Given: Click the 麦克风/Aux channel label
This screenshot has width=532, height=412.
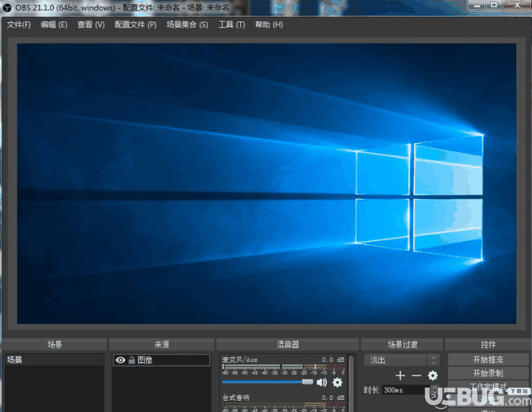Looking at the screenshot, I should 239,360.
